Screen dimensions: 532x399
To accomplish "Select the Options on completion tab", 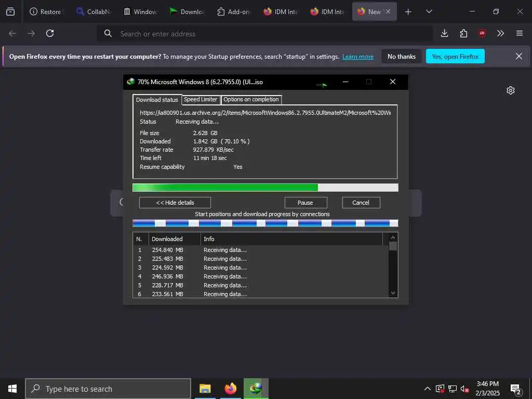I will pyautogui.click(x=251, y=99).
